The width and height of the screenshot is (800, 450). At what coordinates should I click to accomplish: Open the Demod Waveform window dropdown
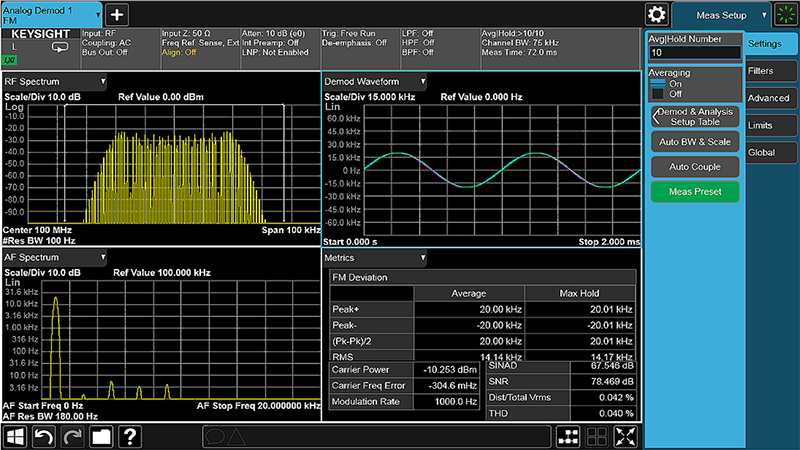point(424,81)
